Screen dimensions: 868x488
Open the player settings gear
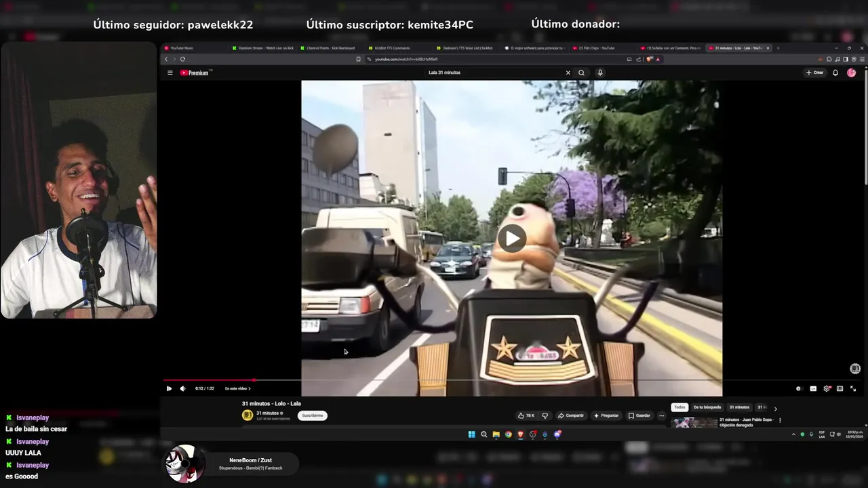[827, 388]
